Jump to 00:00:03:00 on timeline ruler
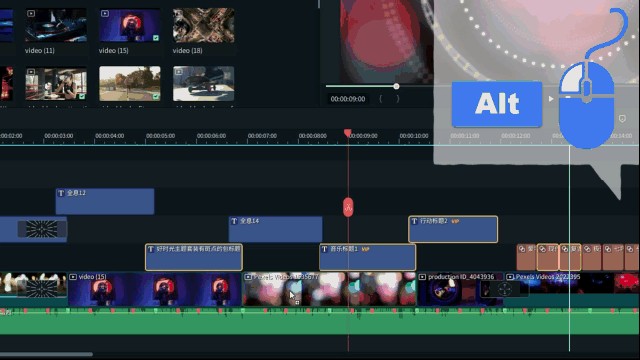 pyautogui.click(x=59, y=136)
